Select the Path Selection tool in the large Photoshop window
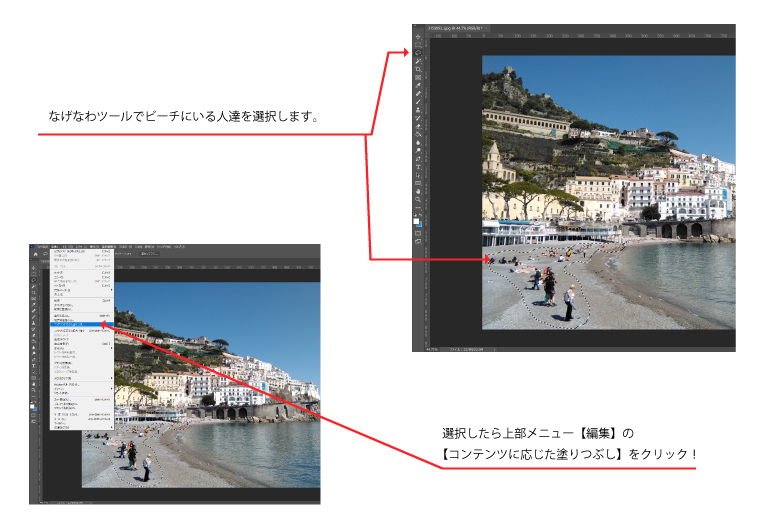This screenshot has height=530, width=760. [x=418, y=175]
